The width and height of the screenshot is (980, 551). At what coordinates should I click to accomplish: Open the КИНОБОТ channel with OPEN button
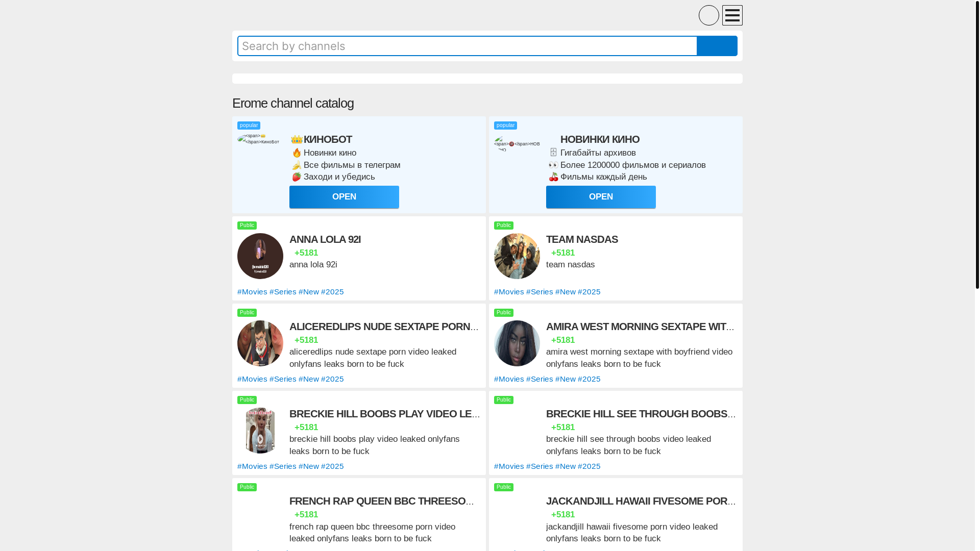pyautogui.click(x=344, y=197)
